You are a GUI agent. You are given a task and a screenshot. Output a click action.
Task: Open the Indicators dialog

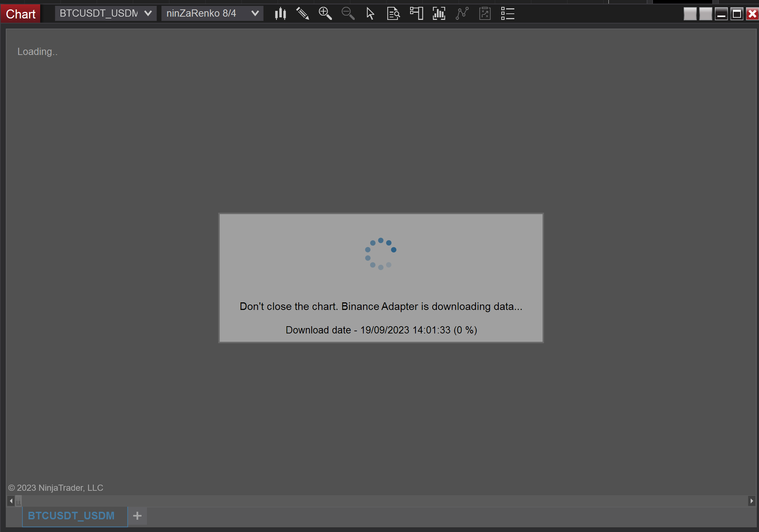coord(438,13)
